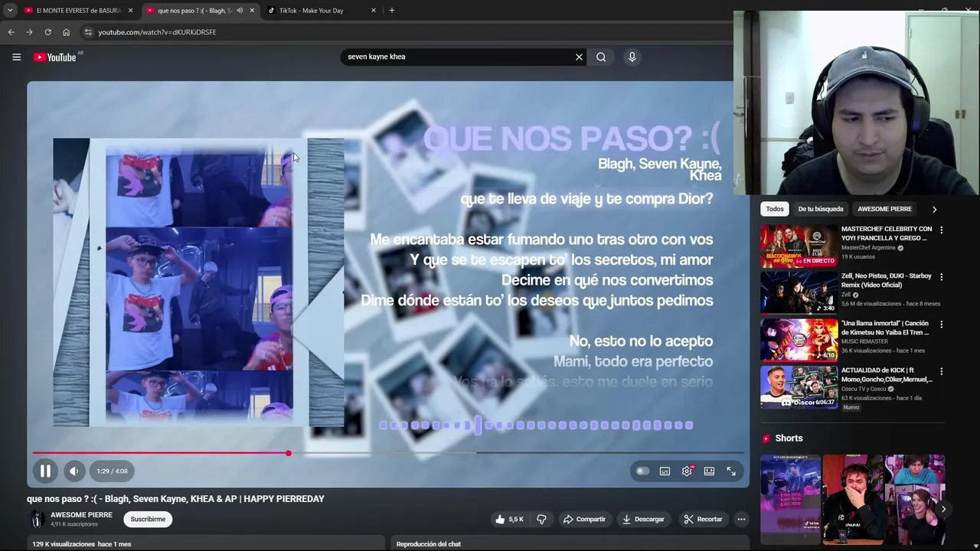Start voice search with microphone icon
980x551 pixels.
pos(632,57)
